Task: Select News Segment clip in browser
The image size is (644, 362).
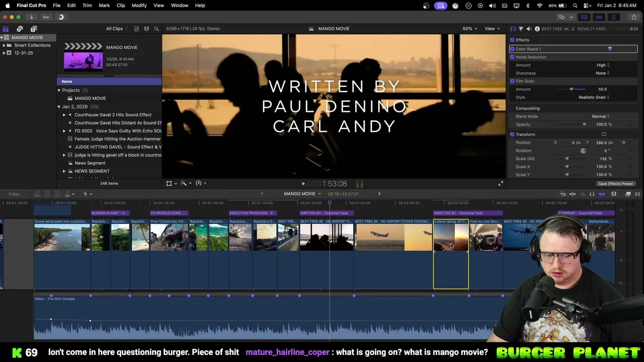Action: [x=90, y=163]
